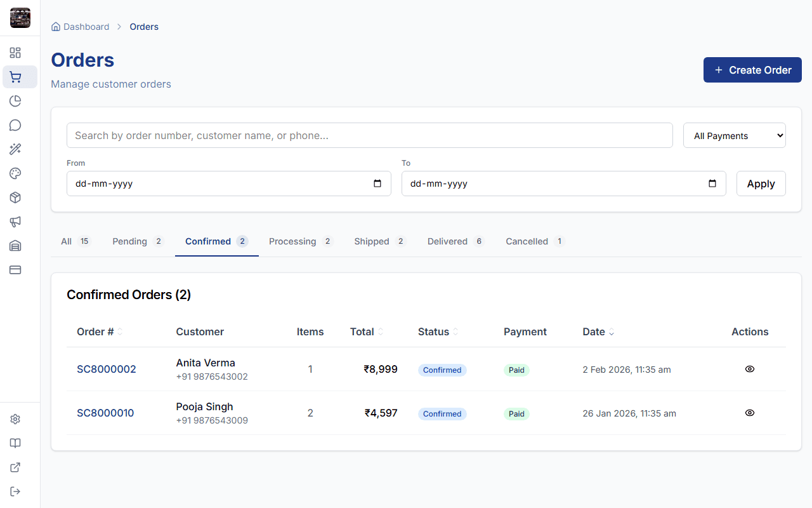Sort by Order # column
The image size is (812, 508).
coord(100,331)
